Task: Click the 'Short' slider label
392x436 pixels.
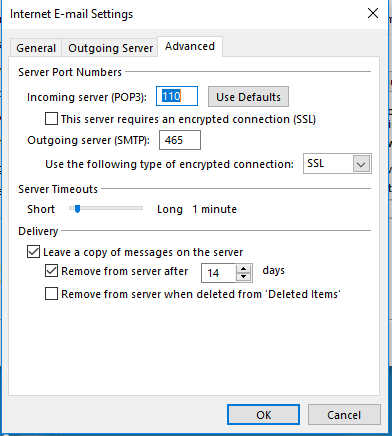Action: pyautogui.click(x=41, y=209)
